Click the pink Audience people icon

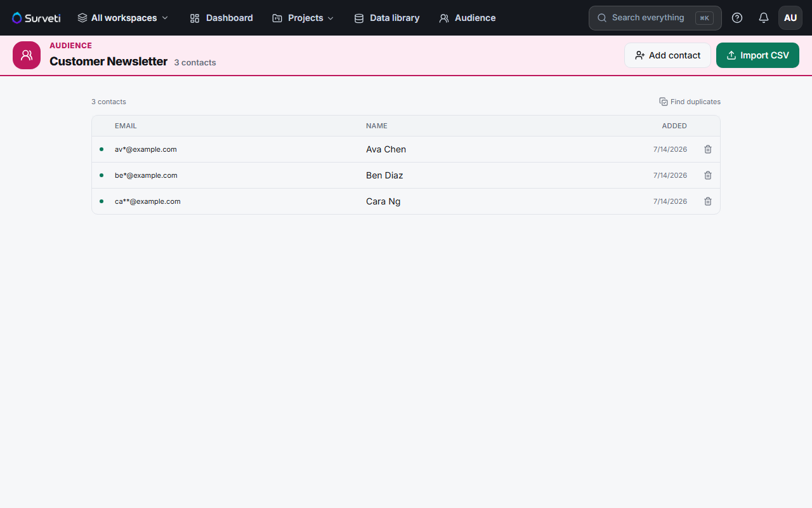coord(27,55)
